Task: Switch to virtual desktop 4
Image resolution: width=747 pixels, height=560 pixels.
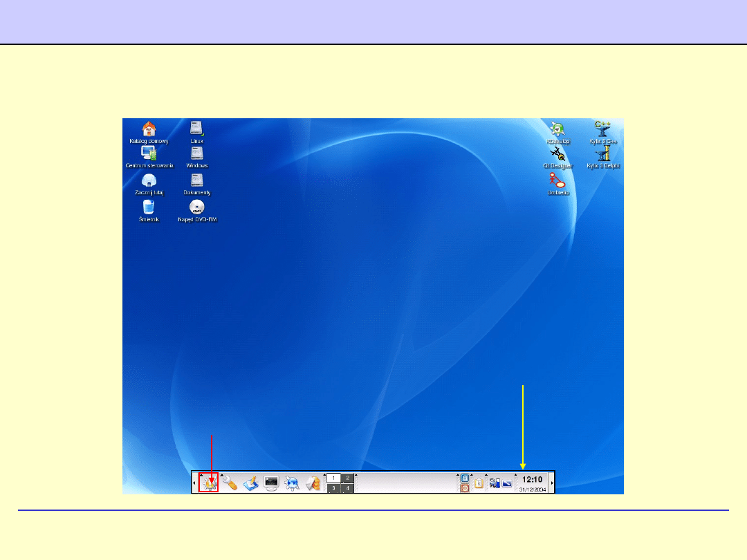Action: click(348, 488)
